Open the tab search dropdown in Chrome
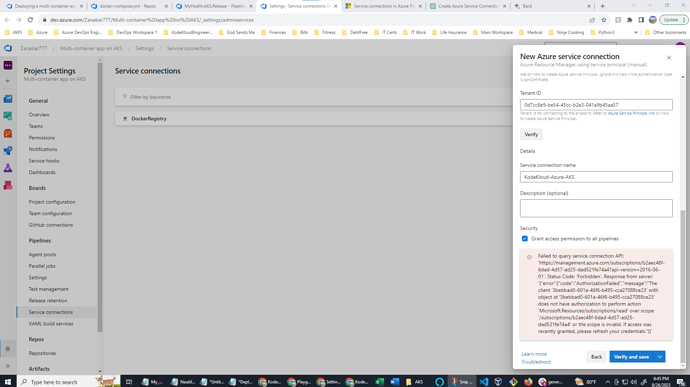This screenshot has height=387, width=690. [634, 6]
